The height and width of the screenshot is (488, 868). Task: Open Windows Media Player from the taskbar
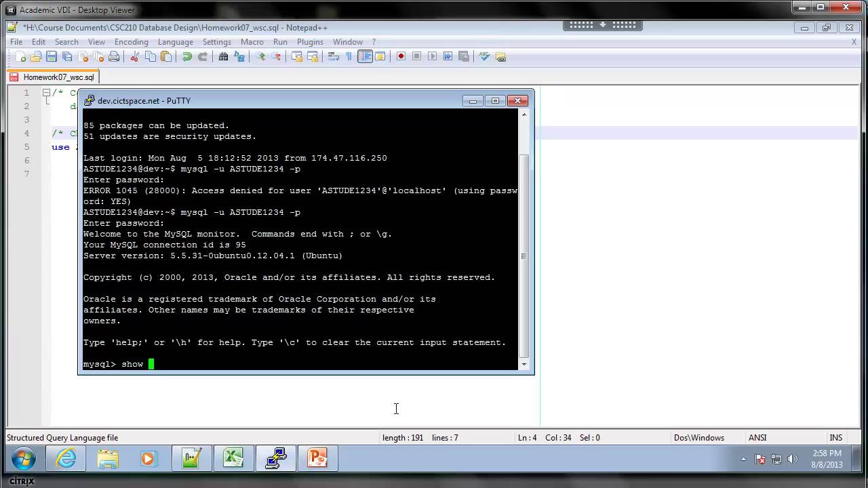[x=148, y=459]
